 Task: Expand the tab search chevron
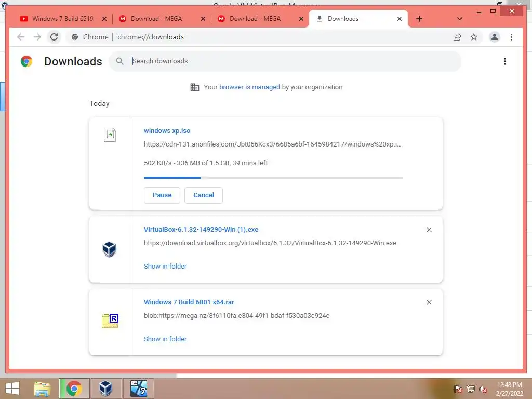pos(460,19)
